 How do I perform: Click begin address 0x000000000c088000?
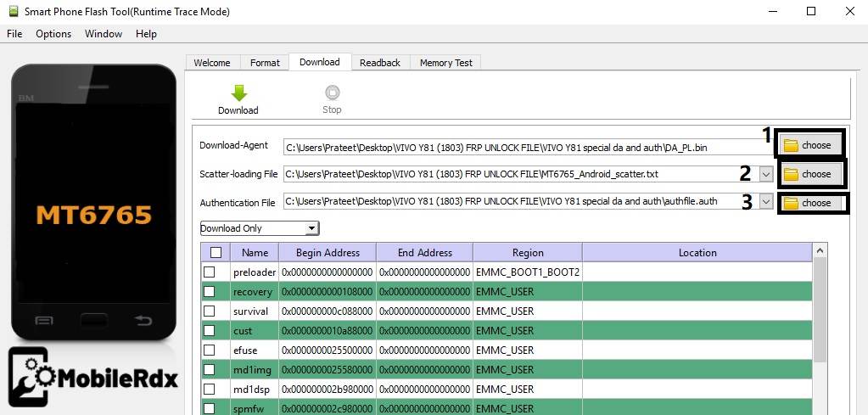(x=328, y=311)
